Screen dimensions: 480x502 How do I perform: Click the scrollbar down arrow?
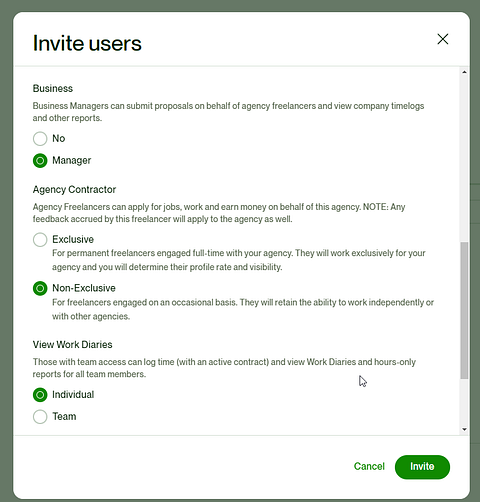pyautogui.click(x=464, y=429)
